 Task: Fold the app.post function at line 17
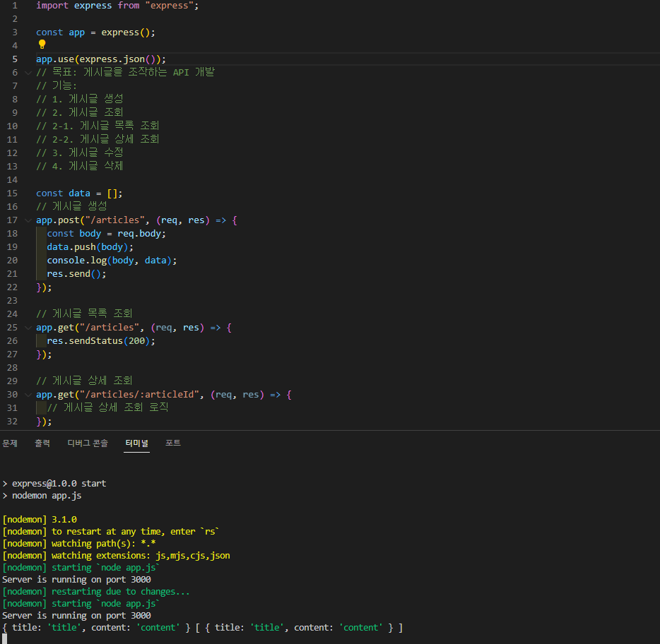click(x=28, y=220)
